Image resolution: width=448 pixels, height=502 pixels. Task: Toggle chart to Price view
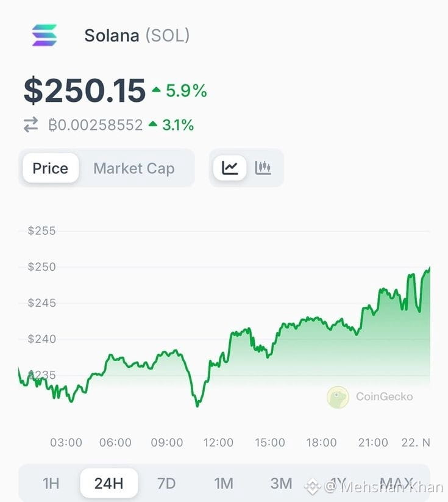[x=51, y=168]
